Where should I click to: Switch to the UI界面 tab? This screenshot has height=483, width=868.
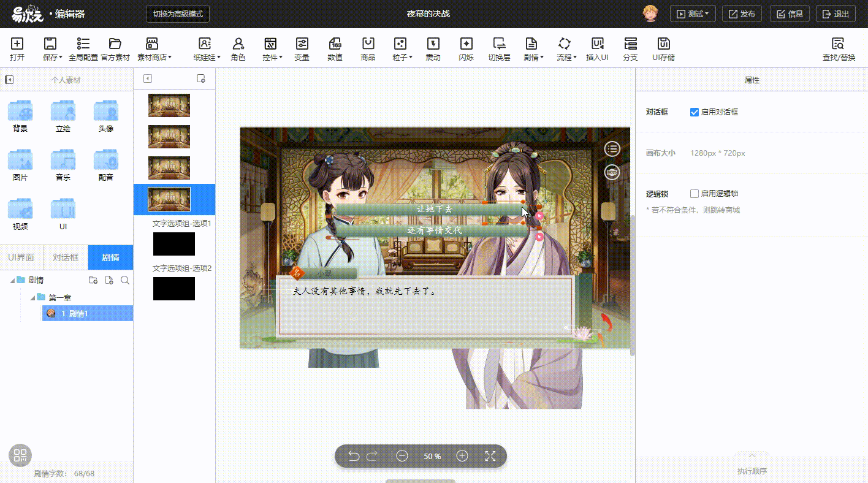pos(22,257)
